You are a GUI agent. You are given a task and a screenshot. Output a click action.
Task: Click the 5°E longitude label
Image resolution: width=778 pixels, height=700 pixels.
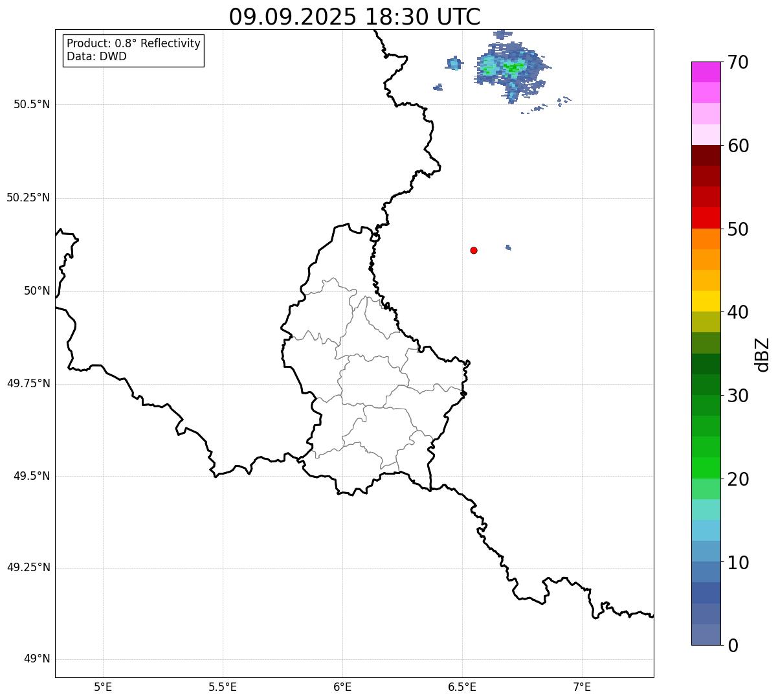tap(103, 686)
